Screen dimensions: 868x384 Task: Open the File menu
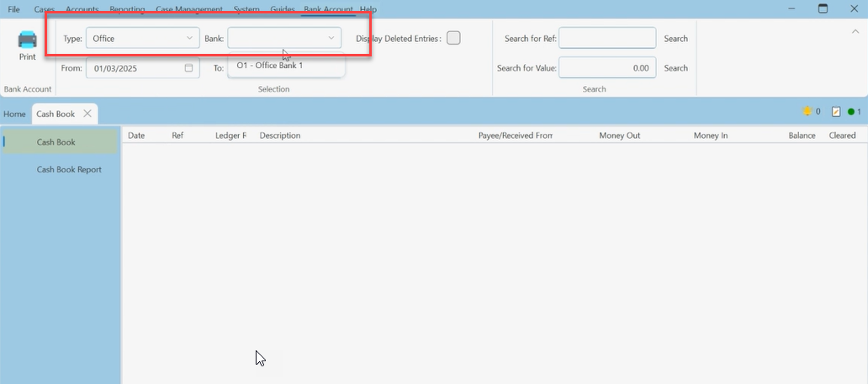pyautogui.click(x=13, y=9)
